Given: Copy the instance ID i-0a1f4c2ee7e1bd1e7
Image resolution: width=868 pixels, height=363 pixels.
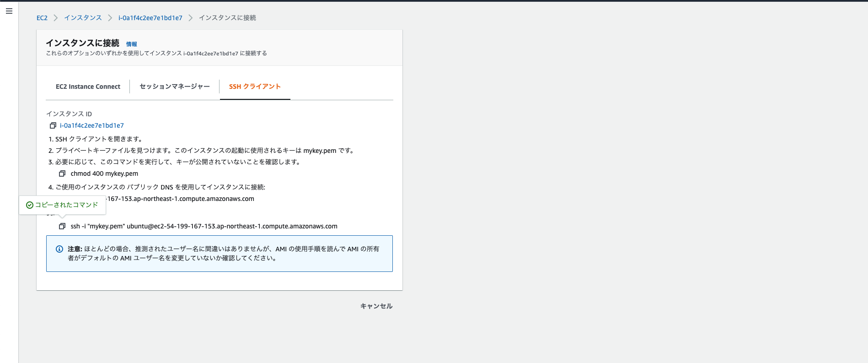Looking at the screenshot, I should pyautogui.click(x=53, y=125).
